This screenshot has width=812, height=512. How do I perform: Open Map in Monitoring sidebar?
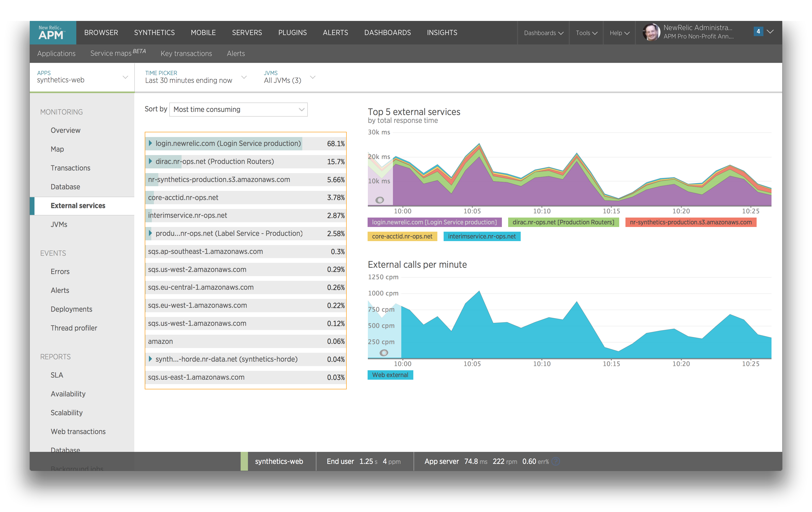(x=57, y=149)
